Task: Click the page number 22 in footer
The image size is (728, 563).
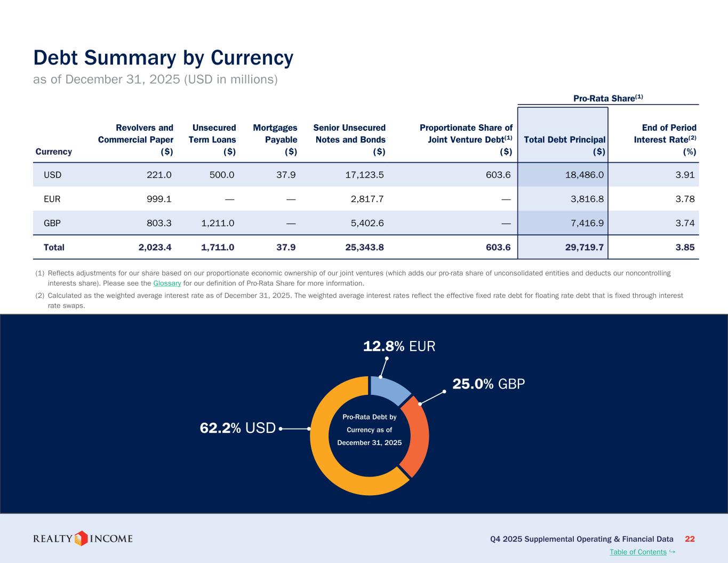Action: point(690,539)
